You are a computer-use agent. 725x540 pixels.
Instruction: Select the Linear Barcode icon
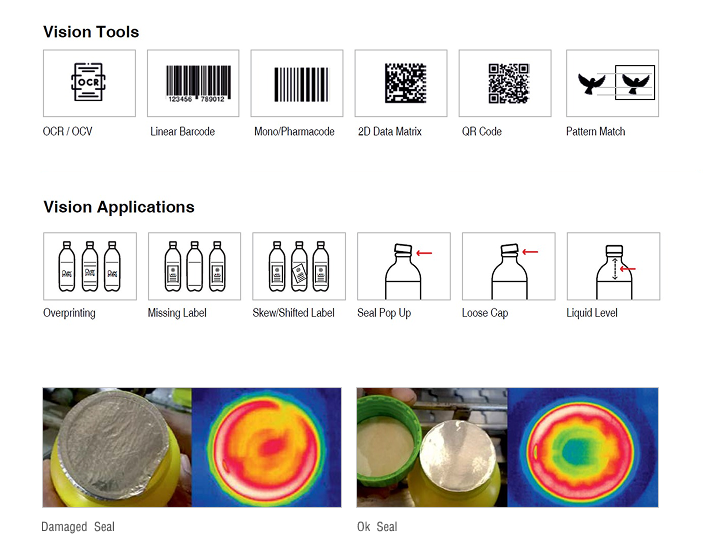(193, 83)
